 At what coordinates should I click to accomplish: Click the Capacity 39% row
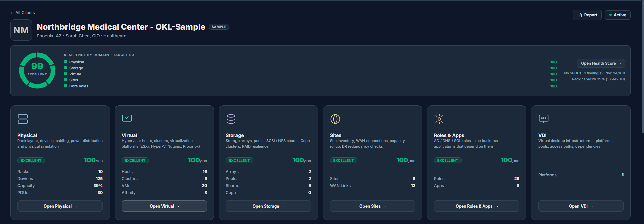click(x=60, y=186)
